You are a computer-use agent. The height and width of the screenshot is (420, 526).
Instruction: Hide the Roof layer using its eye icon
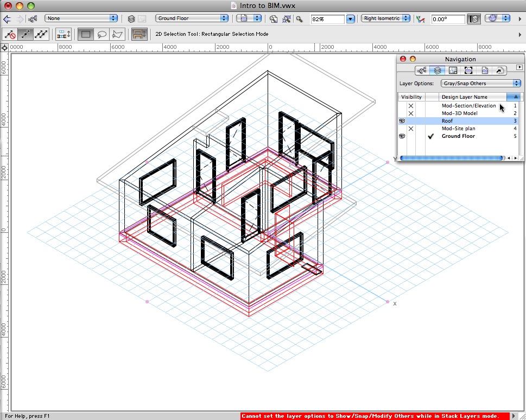coord(402,121)
